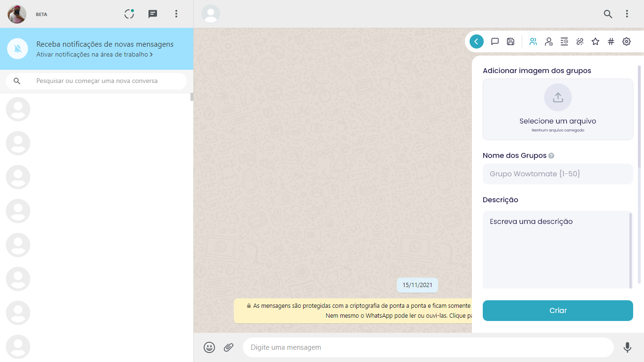Click the upload arrow icon for group image
Image resolution: width=644 pixels, height=362 pixels.
[558, 98]
